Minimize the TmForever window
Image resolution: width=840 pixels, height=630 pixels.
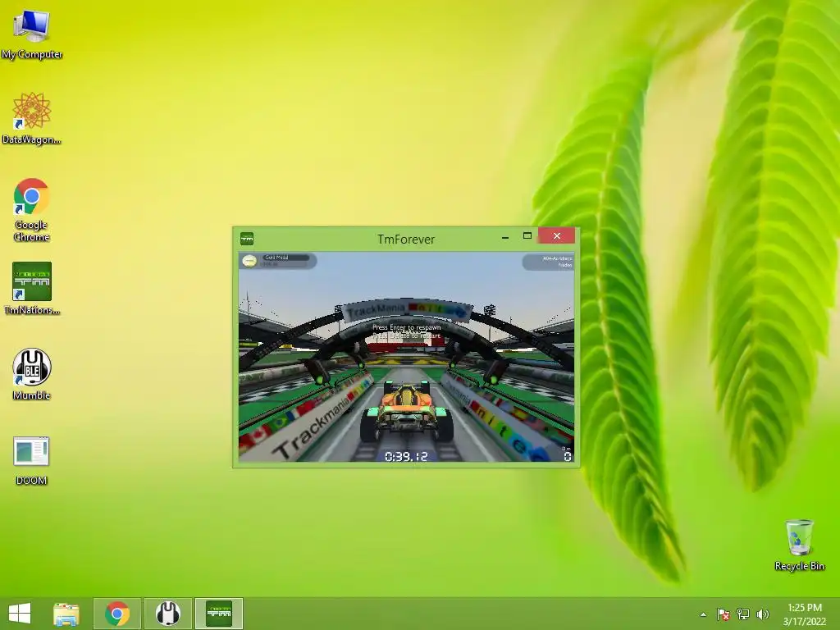click(x=505, y=236)
